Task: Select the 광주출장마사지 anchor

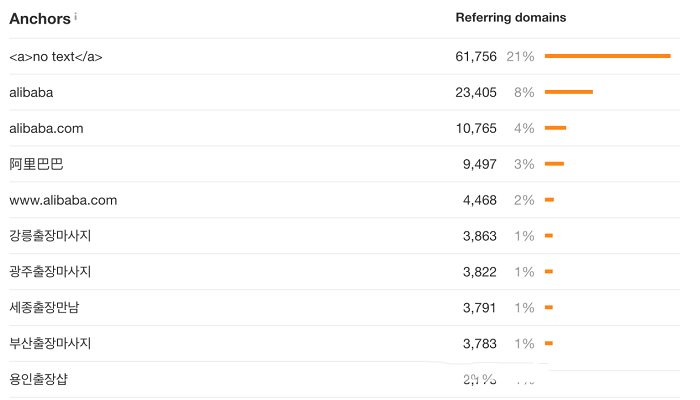Action: pyautogui.click(x=50, y=271)
